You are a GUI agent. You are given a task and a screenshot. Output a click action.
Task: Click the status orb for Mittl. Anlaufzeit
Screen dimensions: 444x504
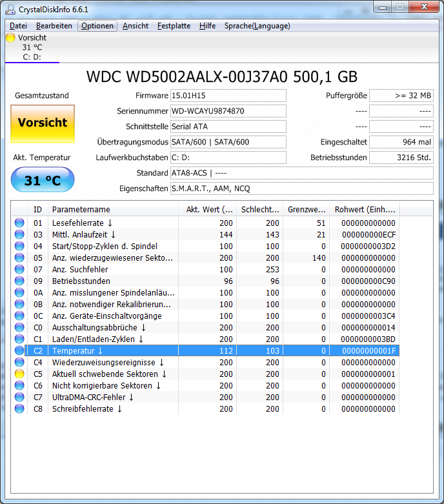(19, 234)
